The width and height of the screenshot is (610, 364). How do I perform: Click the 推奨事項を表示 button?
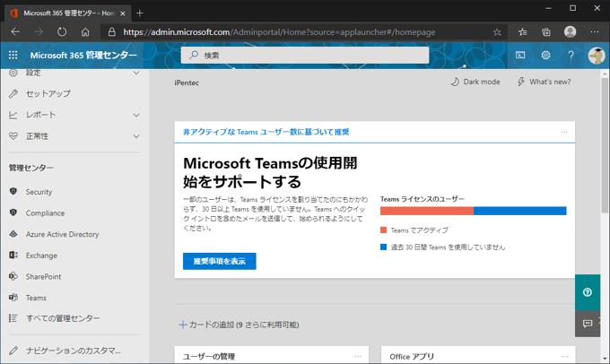(220, 261)
